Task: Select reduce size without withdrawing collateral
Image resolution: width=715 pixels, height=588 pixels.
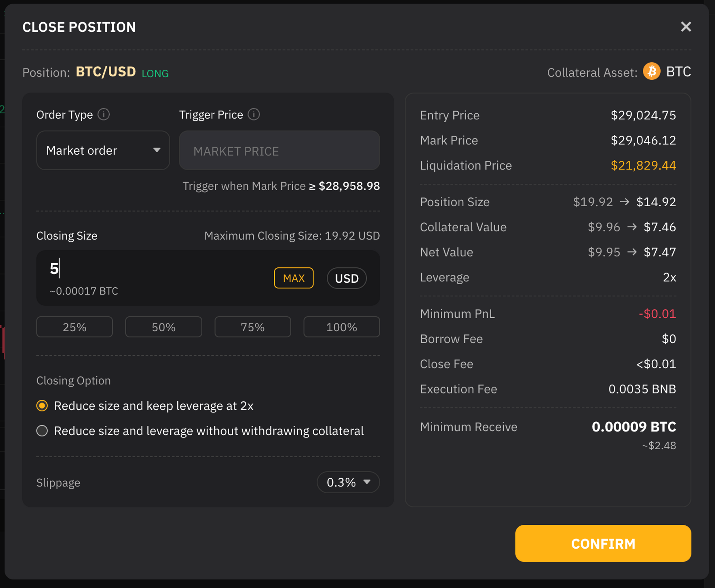Action: click(x=42, y=431)
